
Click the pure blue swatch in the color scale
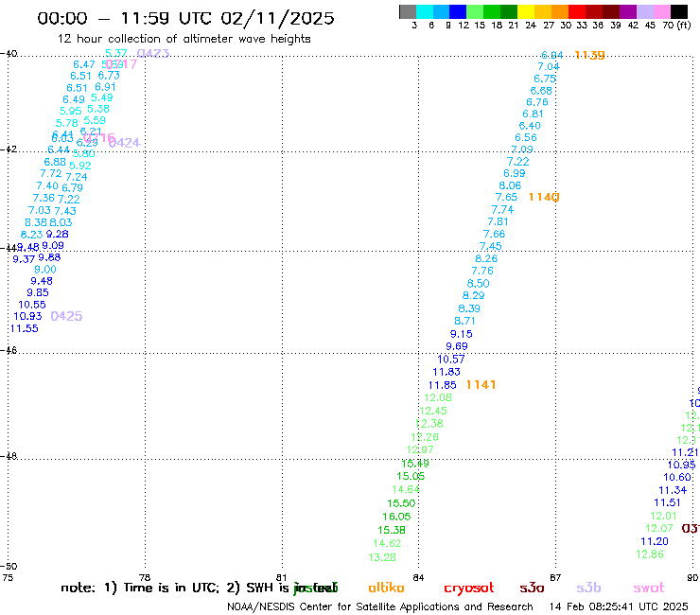click(459, 11)
